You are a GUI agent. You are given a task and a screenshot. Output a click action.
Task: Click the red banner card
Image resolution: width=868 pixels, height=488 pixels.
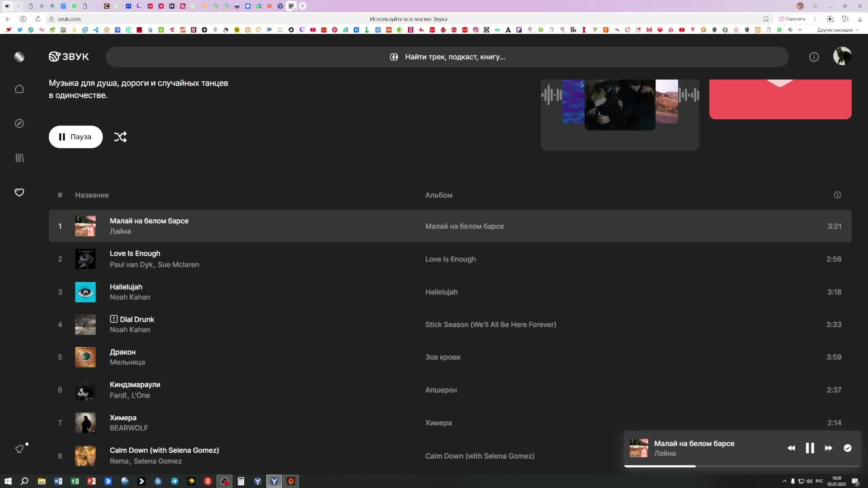(780, 99)
